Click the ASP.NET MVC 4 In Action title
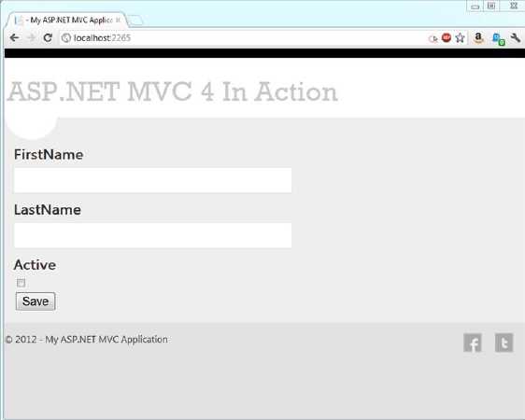The width and height of the screenshot is (525, 420). point(173,91)
